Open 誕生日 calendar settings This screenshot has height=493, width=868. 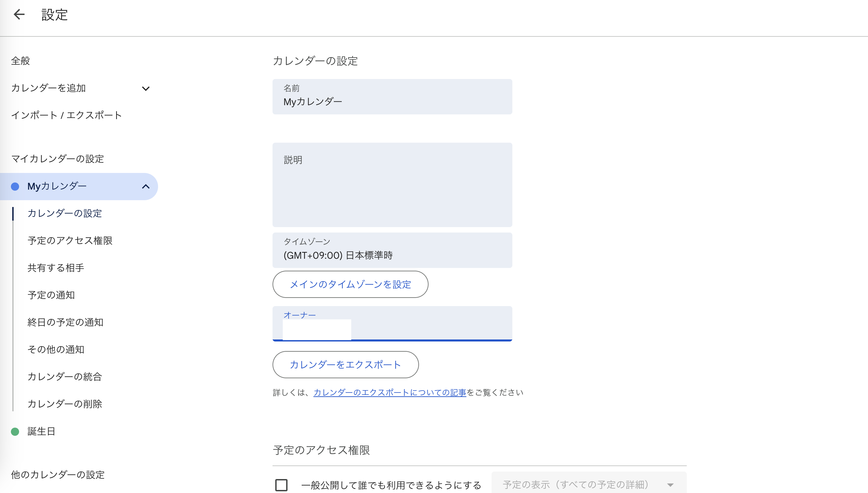[41, 432]
